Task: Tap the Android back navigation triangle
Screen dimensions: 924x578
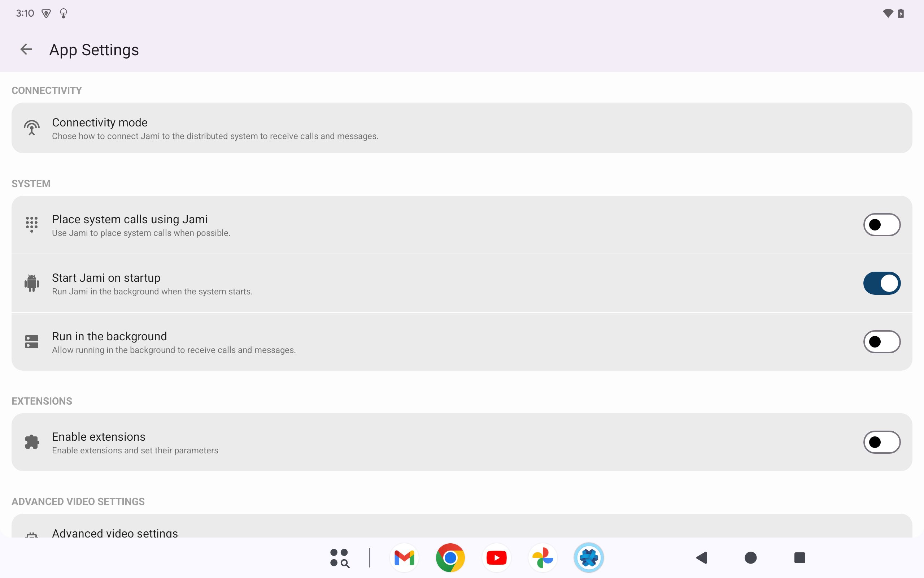Action: pos(702,558)
